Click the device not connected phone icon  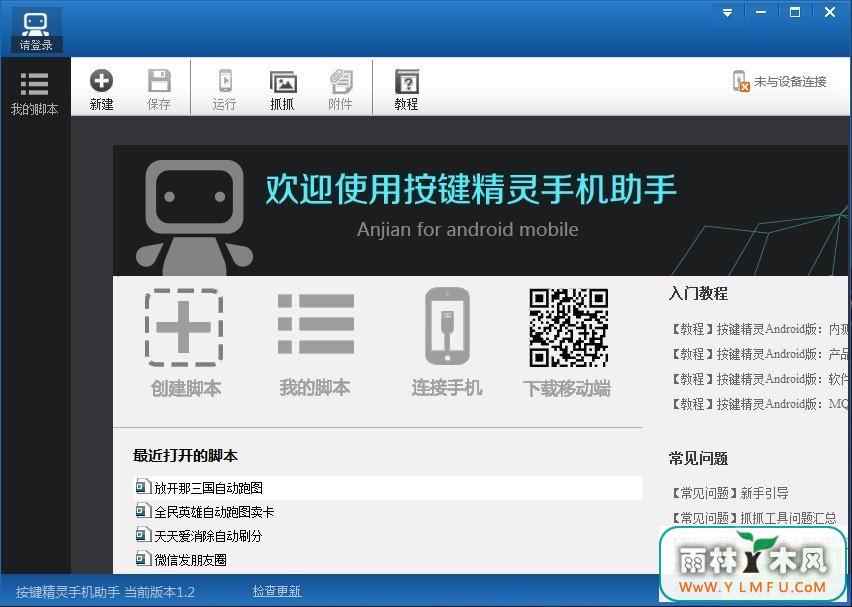pyautogui.click(x=741, y=82)
